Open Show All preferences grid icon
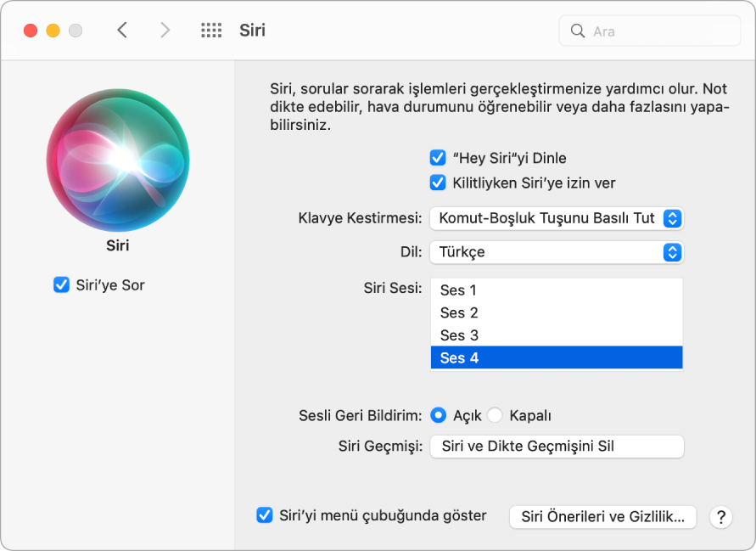Viewport: 756px width, 551px height. [x=210, y=30]
